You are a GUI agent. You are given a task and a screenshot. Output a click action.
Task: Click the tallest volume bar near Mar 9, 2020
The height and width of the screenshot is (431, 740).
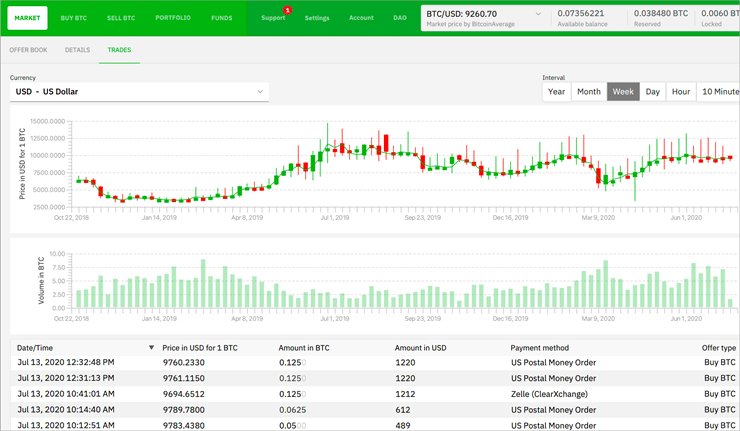click(x=605, y=284)
